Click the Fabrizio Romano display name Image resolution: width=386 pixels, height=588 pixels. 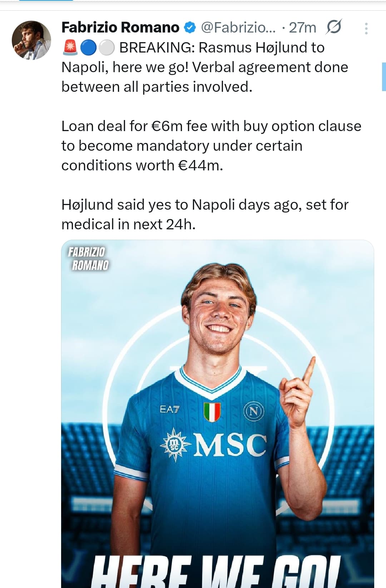[x=120, y=28]
